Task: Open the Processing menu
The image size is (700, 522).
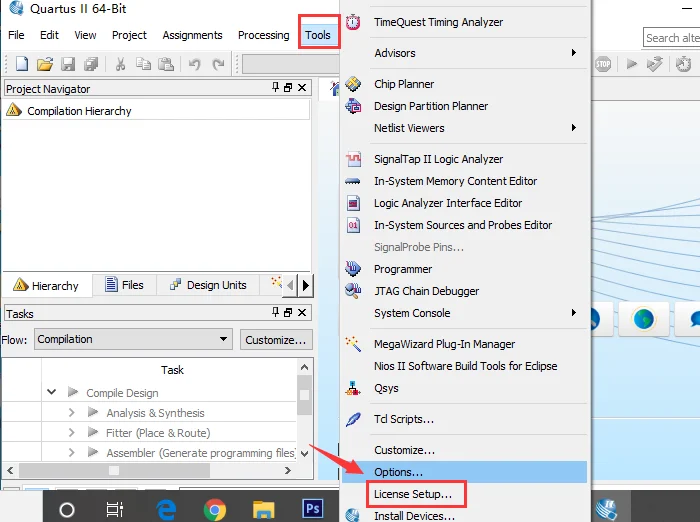Action: [263, 35]
